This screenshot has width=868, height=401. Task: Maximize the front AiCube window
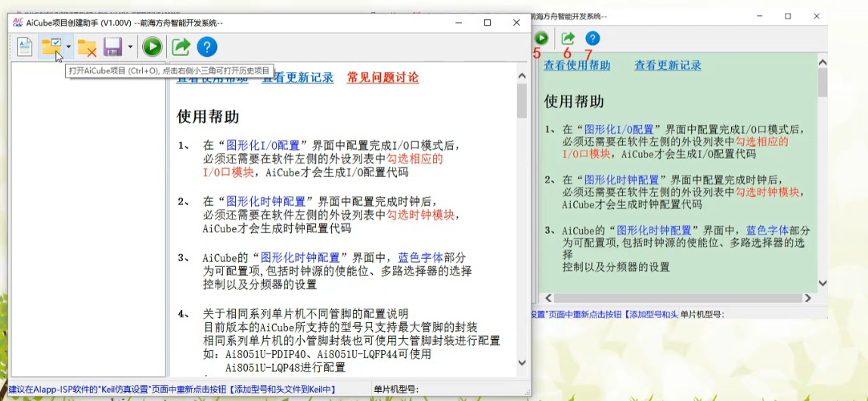(487, 23)
